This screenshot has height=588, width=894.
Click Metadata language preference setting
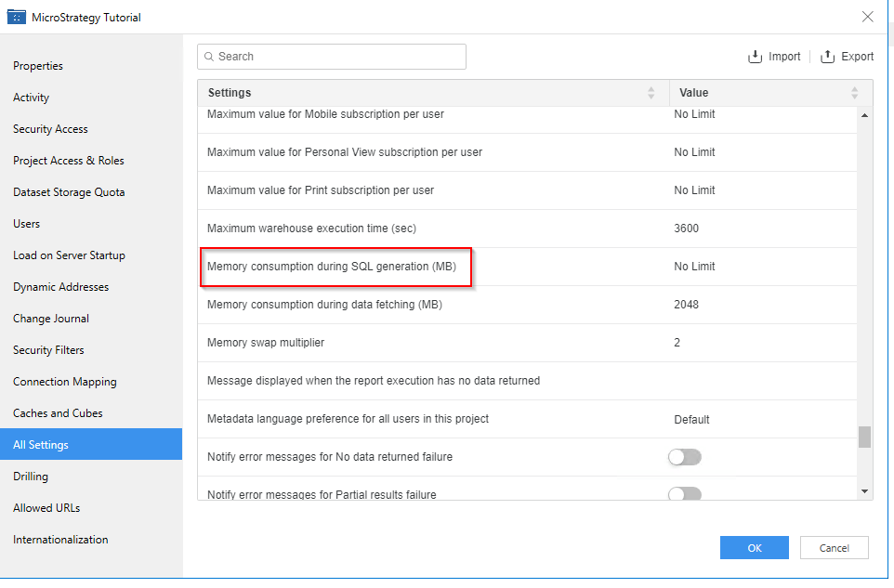pyautogui.click(x=348, y=419)
